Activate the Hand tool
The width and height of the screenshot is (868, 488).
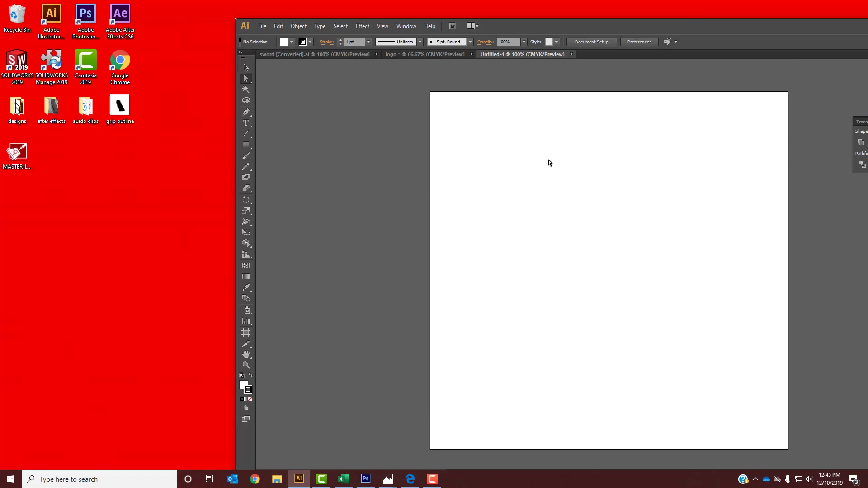246,354
